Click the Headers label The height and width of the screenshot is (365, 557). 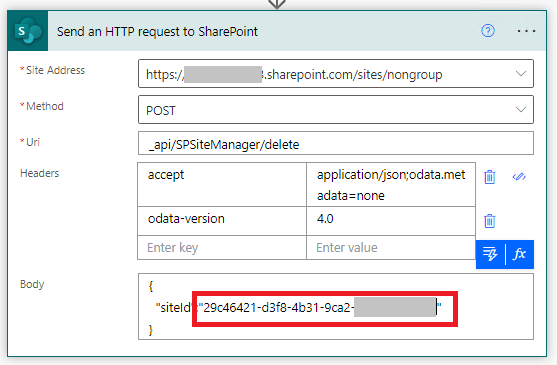click(39, 173)
